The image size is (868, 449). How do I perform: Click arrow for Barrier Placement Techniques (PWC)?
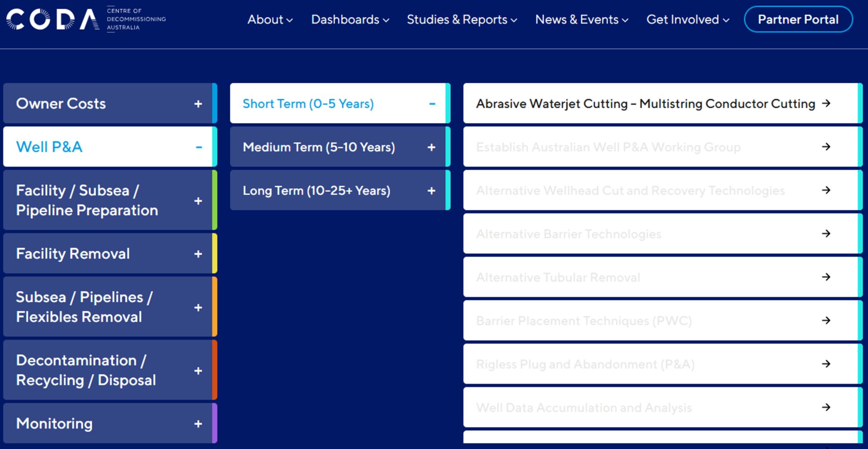click(x=826, y=320)
